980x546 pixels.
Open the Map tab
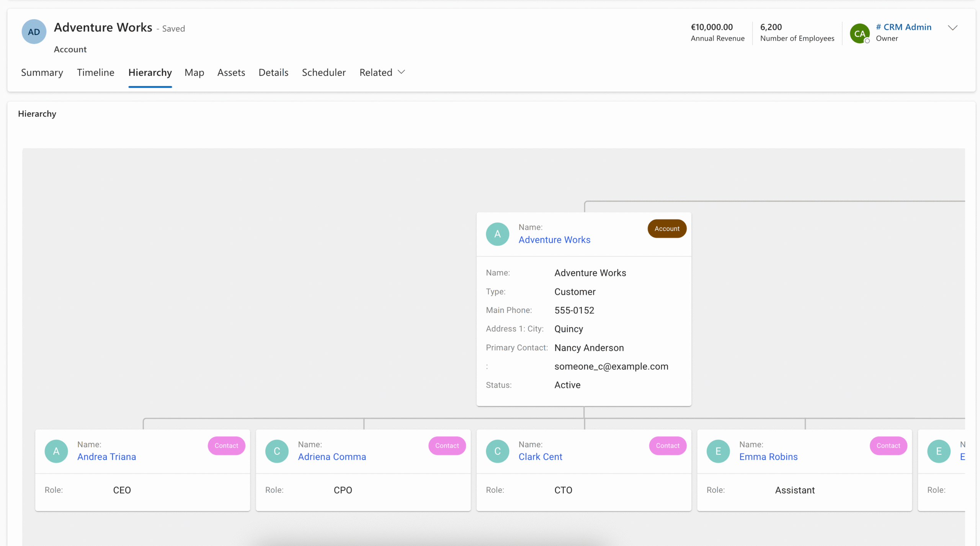point(194,72)
